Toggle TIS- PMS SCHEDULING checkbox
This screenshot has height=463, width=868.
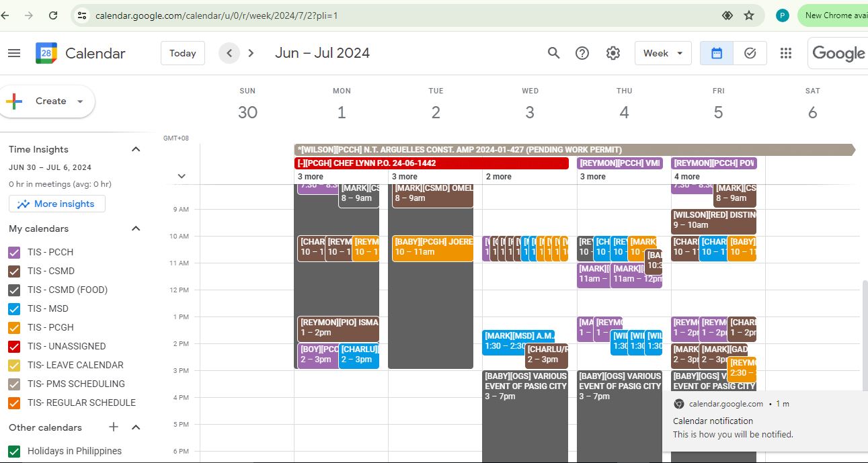(14, 384)
